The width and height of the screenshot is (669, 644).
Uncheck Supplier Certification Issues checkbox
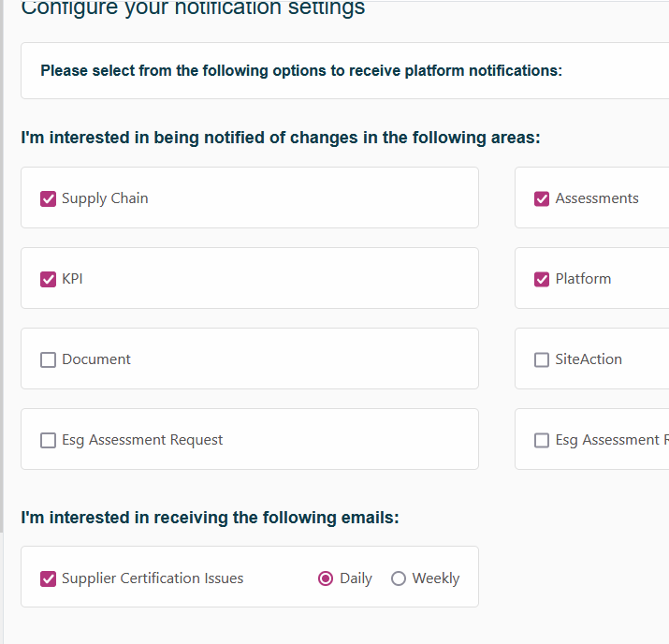point(49,578)
